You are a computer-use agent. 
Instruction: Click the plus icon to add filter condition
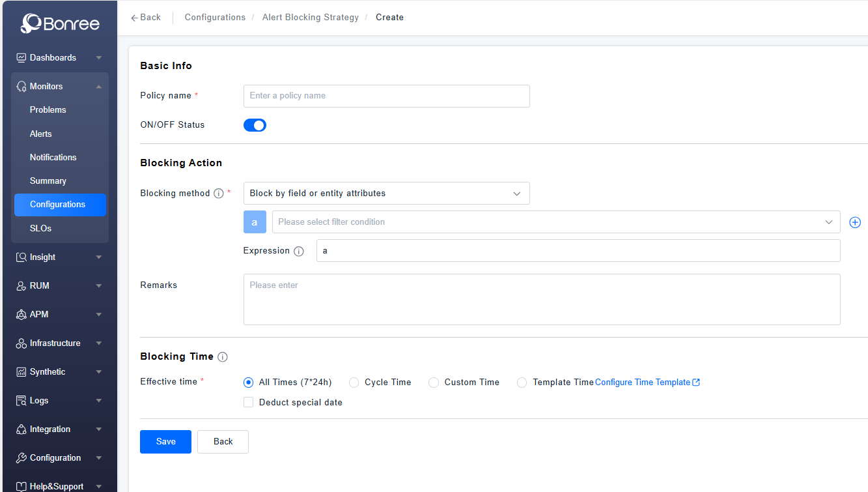tap(855, 222)
